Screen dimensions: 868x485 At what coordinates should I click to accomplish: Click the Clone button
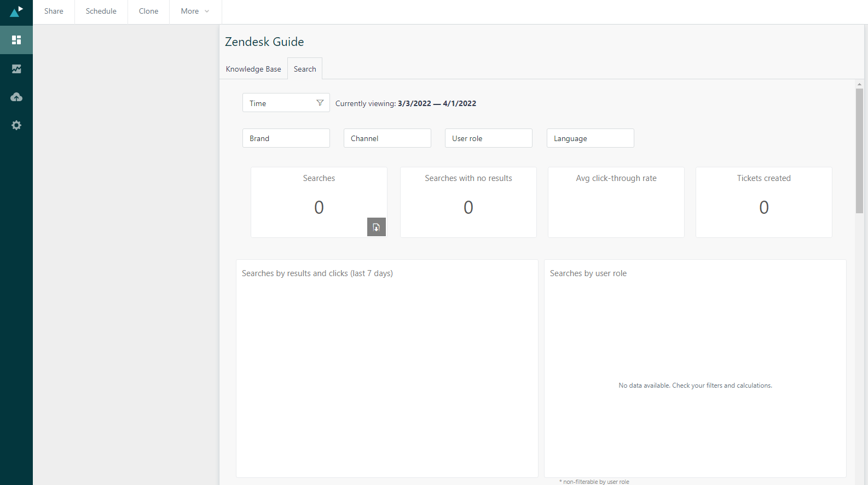point(148,11)
